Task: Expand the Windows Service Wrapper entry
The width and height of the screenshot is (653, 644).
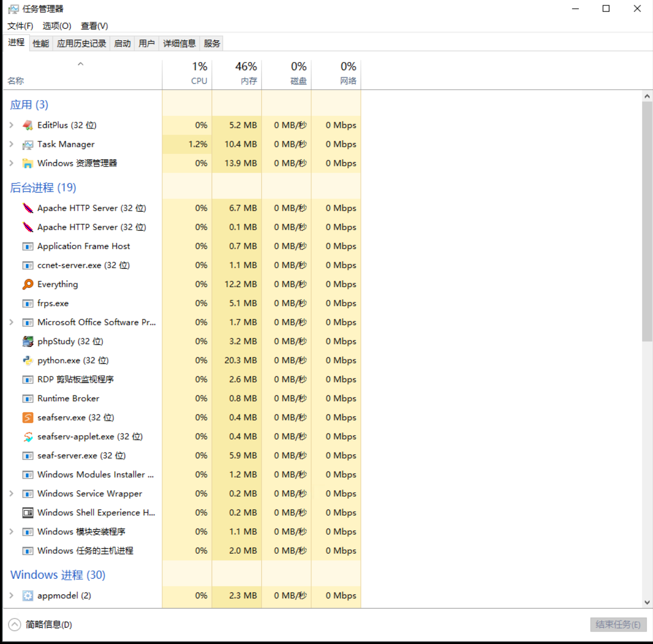Action: [11, 493]
